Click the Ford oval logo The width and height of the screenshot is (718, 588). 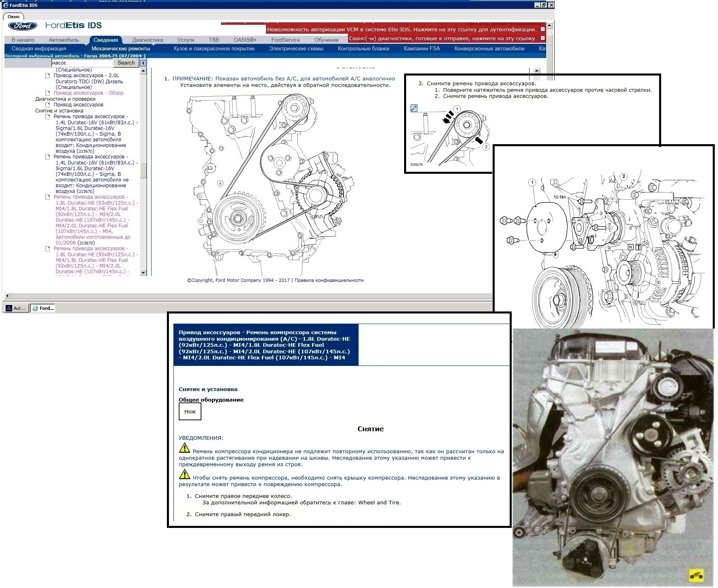[23, 26]
